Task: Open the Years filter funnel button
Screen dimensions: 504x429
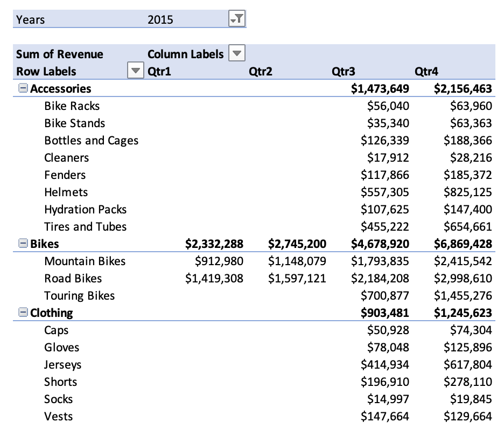Action: point(237,19)
